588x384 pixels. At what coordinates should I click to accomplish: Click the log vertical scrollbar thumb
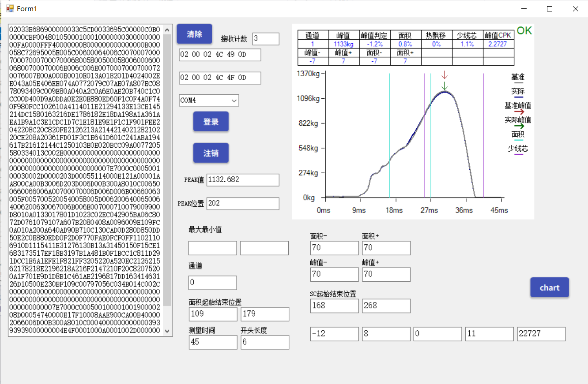click(167, 170)
